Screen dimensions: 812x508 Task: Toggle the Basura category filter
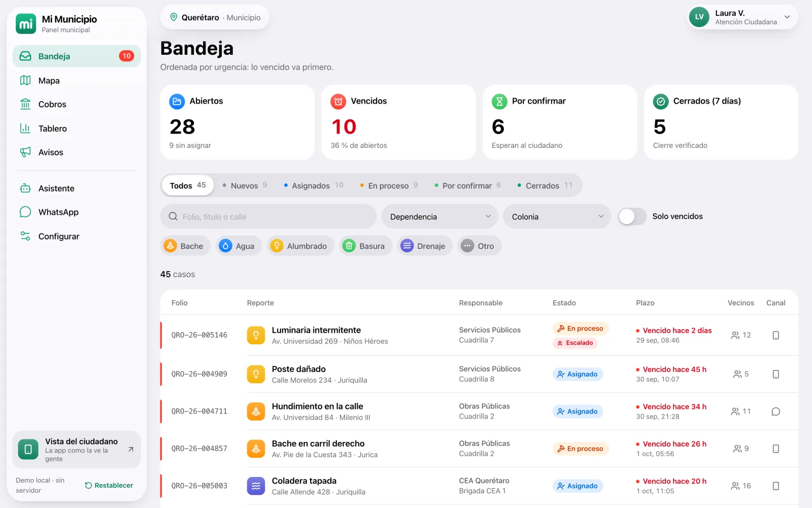click(365, 246)
